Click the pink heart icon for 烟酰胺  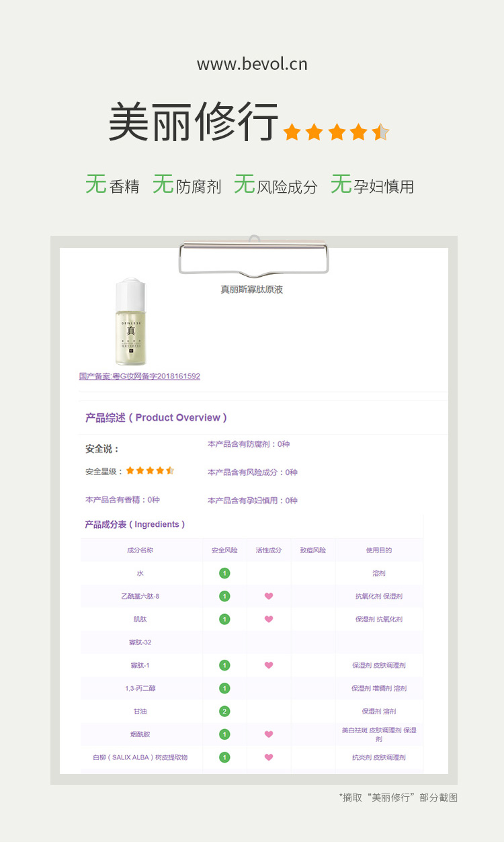tap(269, 734)
